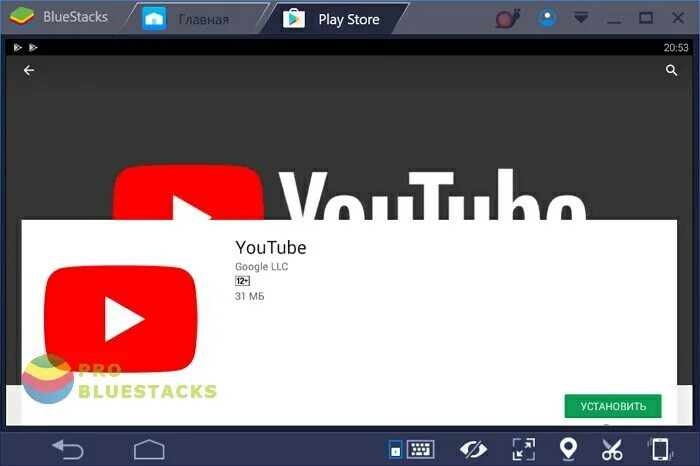Image resolution: width=700 pixels, height=466 pixels.
Task: Click the YouTube app icon
Action: (x=121, y=319)
